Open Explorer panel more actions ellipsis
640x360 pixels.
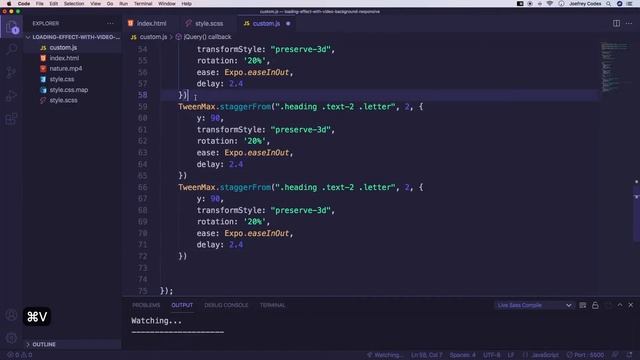pyautogui.click(x=110, y=24)
